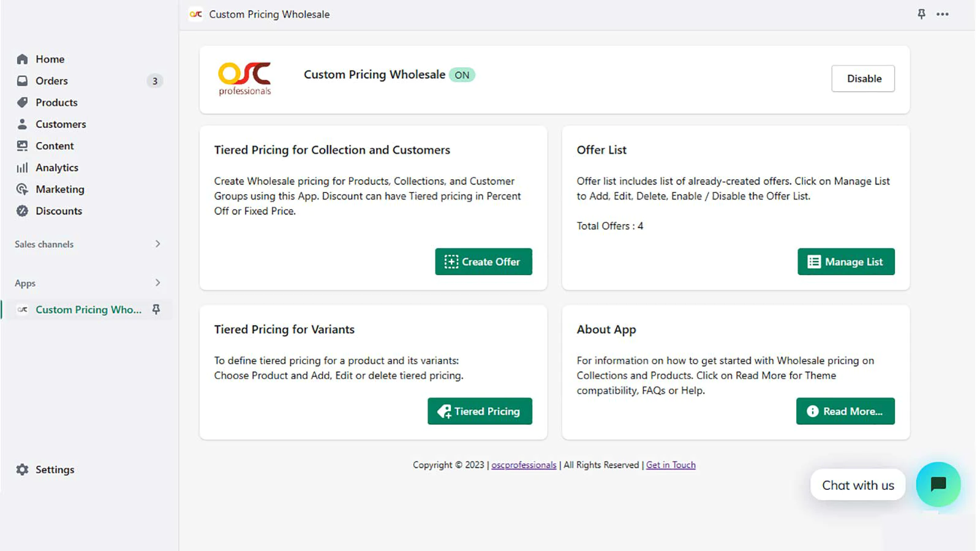This screenshot has width=980, height=551.
Task: Open Discounts percent badge icon
Action: pos(23,211)
